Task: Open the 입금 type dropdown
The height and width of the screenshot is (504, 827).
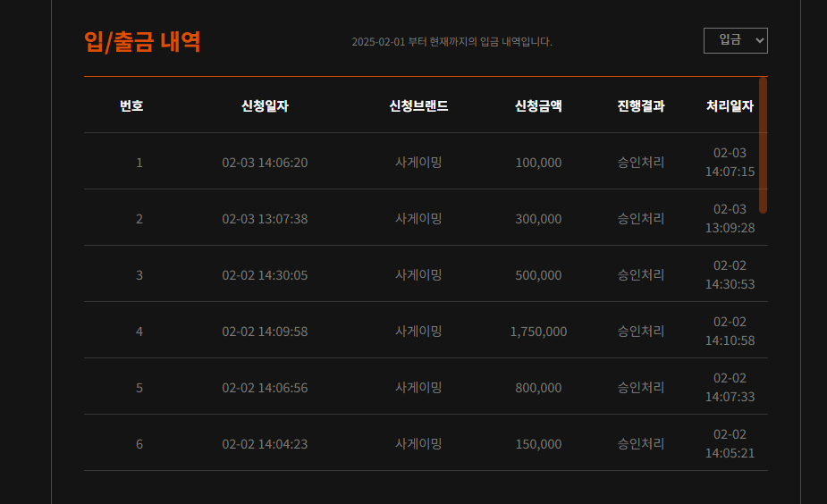Action: tap(735, 40)
